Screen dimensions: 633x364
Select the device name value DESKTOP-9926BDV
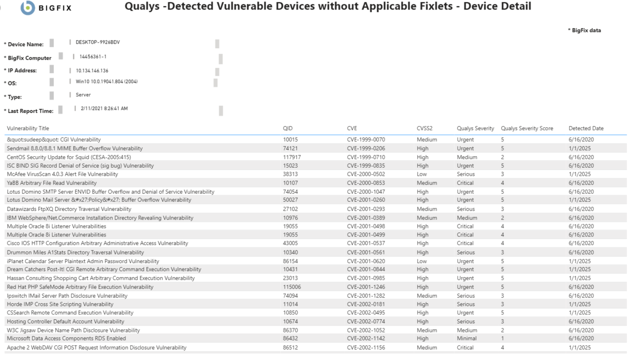click(x=97, y=42)
